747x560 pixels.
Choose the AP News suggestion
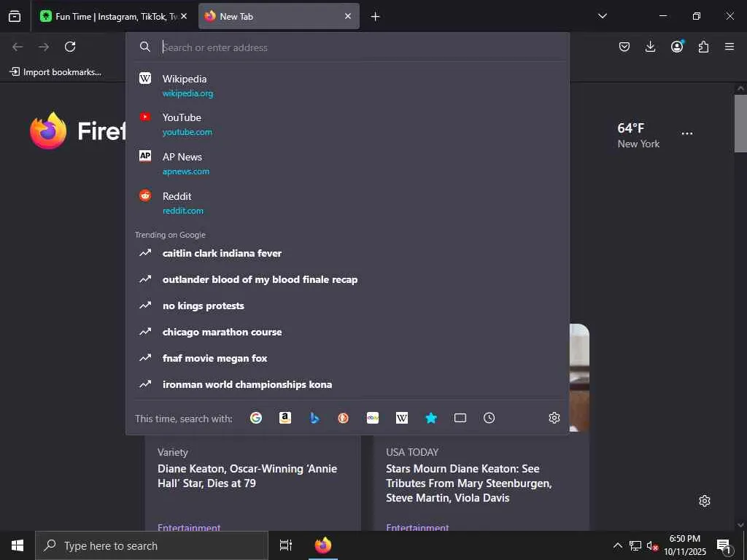348,163
